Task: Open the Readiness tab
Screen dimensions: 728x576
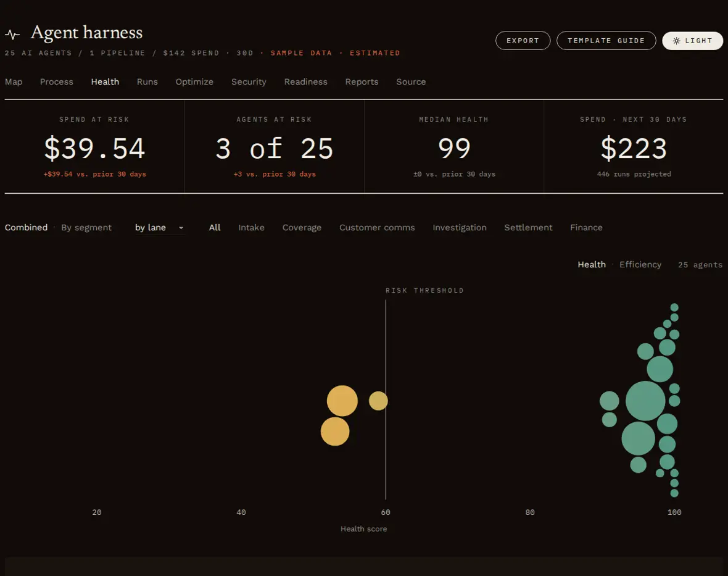Action: 305,81
